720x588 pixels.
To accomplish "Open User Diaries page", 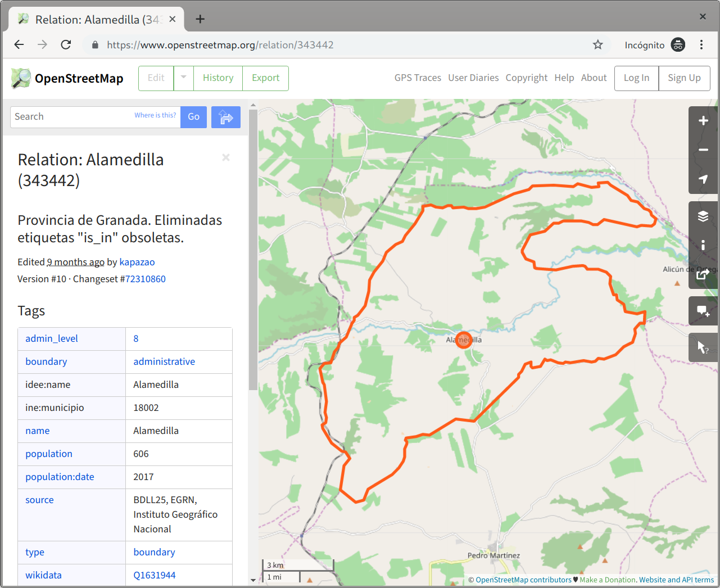I will pos(473,78).
